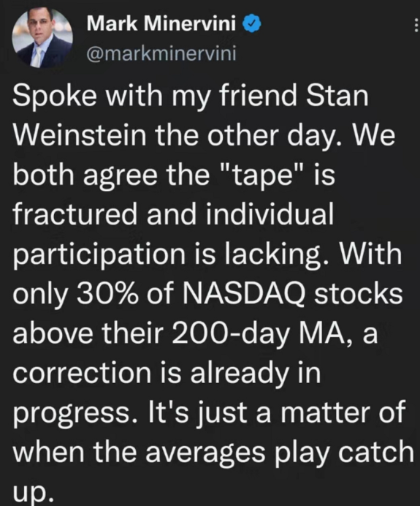Click the word "catch" near tweet end

pyautogui.click(x=376, y=452)
